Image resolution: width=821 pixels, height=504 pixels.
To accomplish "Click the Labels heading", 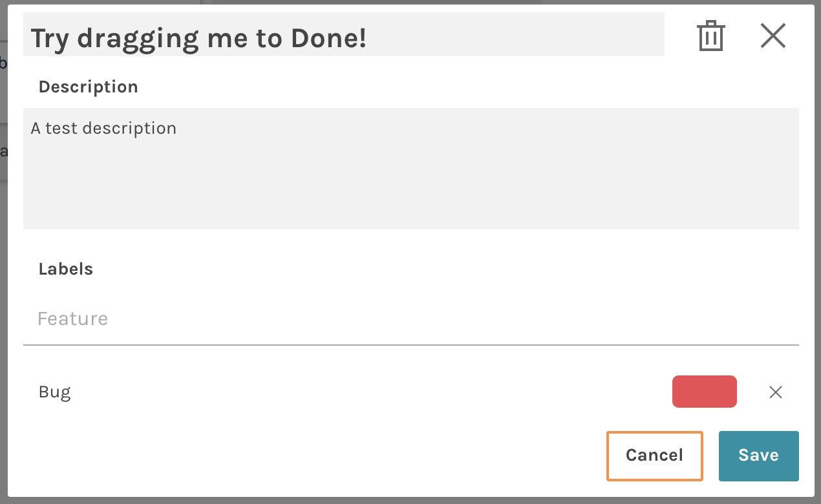I will [66, 269].
